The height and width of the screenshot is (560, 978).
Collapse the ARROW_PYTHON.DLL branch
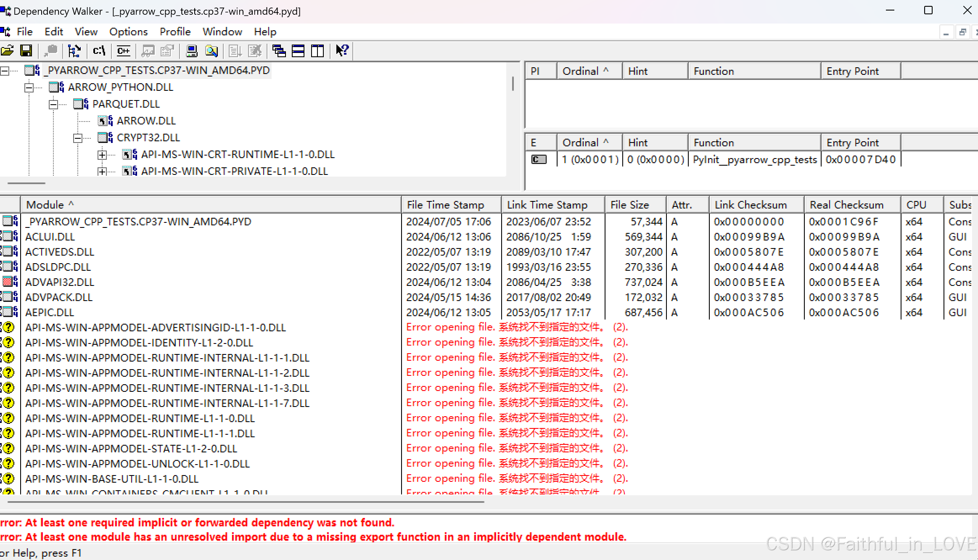29,87
